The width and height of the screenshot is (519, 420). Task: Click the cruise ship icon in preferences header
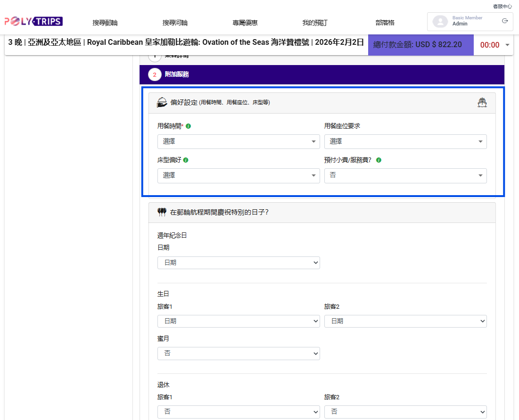(482, 102)
